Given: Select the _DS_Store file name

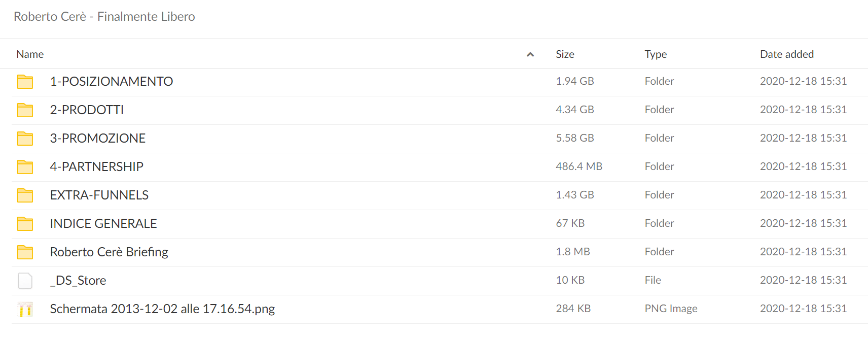Looking at the screenshot, I should click(78, 281).
